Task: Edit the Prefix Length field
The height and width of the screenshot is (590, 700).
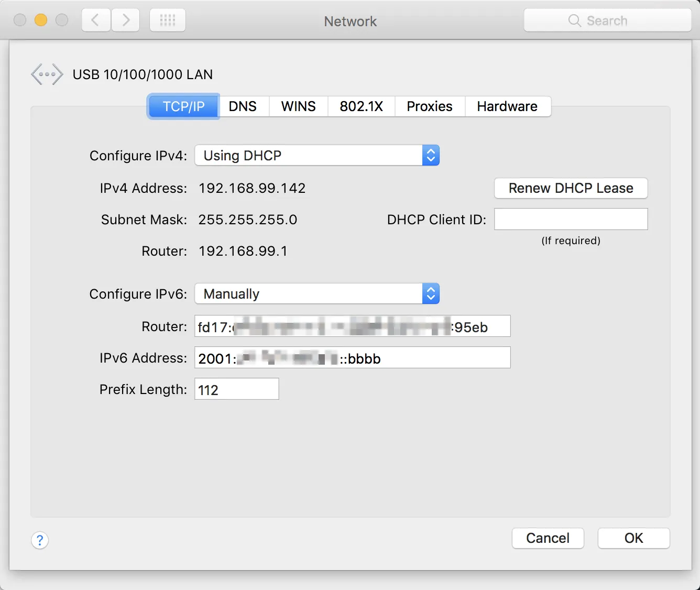Action: click(x=237, y=389)
